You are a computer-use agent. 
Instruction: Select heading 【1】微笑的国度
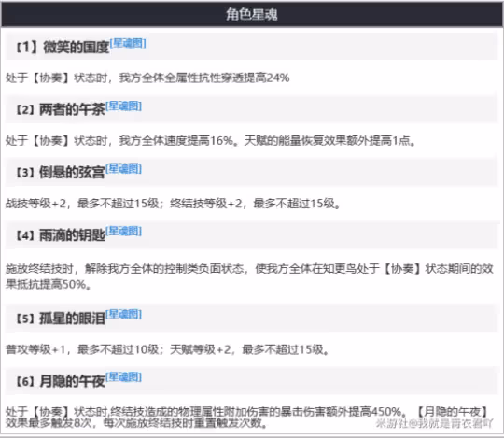tap(63, 48)
